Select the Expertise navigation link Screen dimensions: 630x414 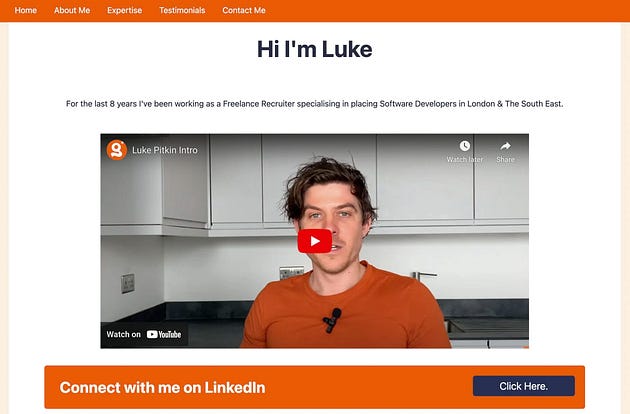(125, 10)
